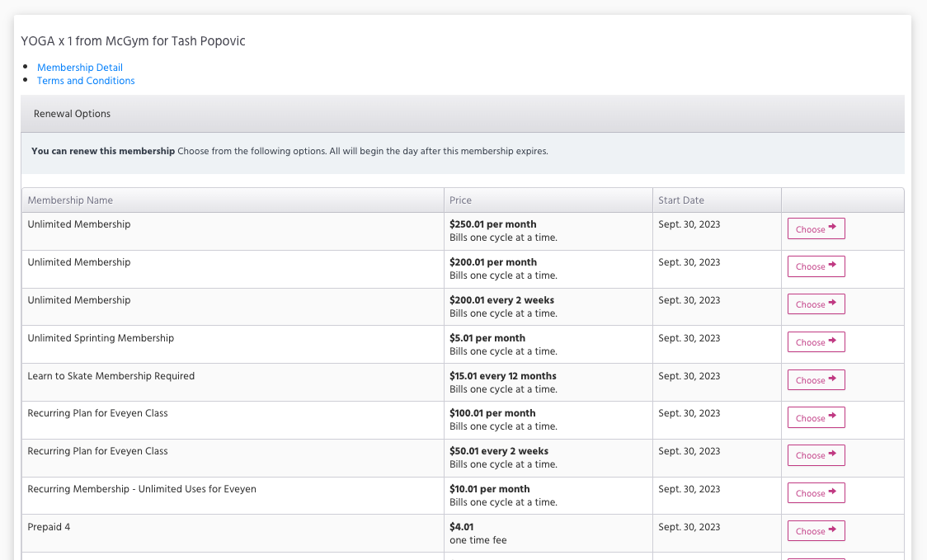This screenshot has height=560, width=927.
Task: Click arrow icon for Learn to Skate membership
Action: coord(832,379)
